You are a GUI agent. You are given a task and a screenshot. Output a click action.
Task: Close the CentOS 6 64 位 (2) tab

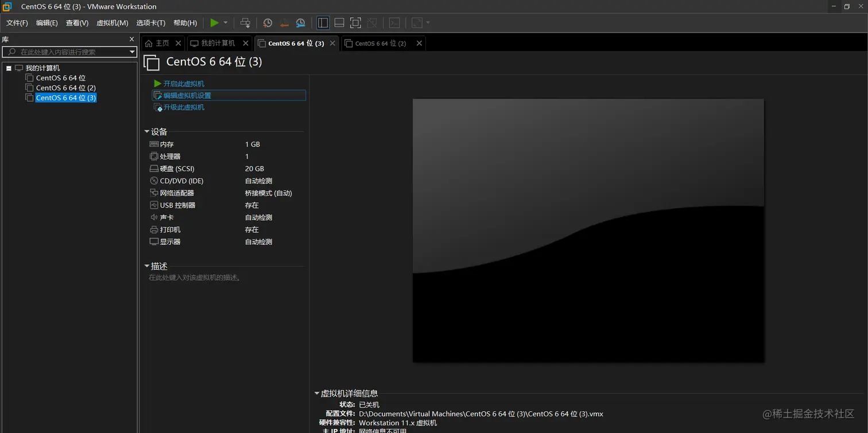pos(419,43)
